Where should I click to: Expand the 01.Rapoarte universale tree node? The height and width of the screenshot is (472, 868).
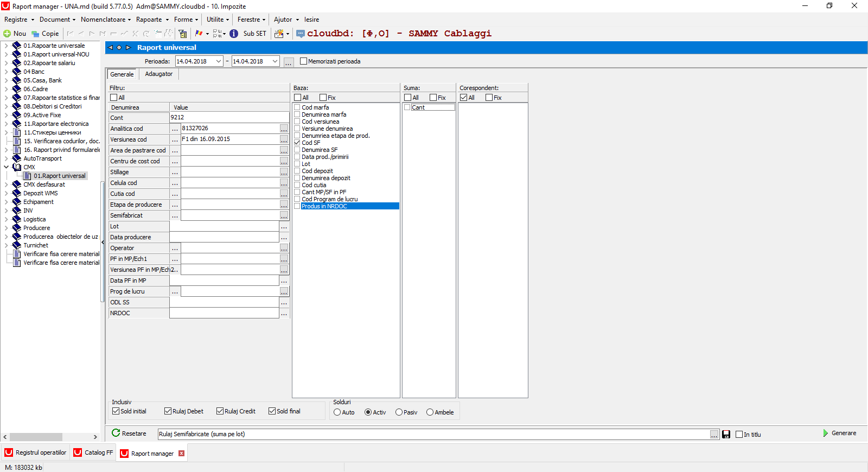click(x=7, y=46)
